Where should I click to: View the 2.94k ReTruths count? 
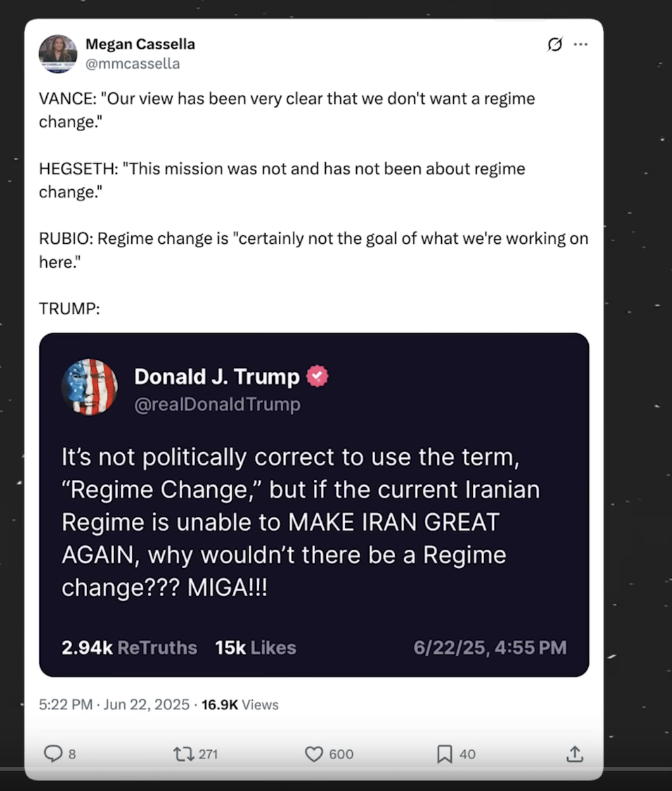coord(129,648)
